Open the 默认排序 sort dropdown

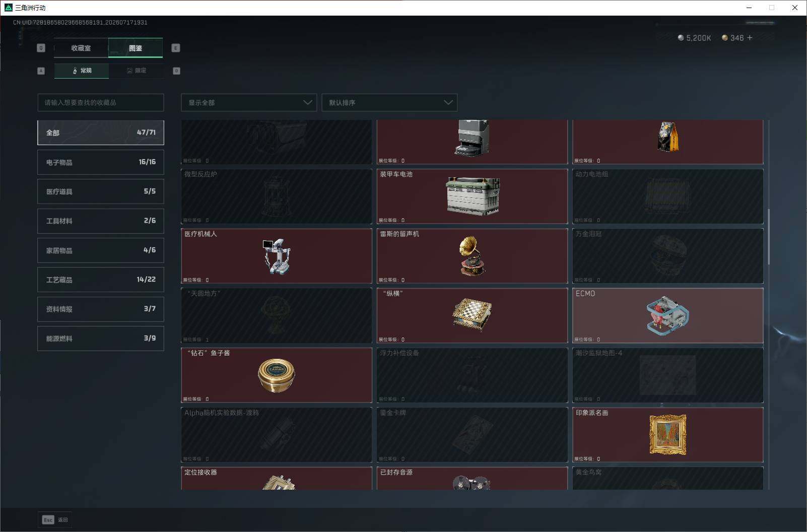pyautogui.click(x=389, y=102)
